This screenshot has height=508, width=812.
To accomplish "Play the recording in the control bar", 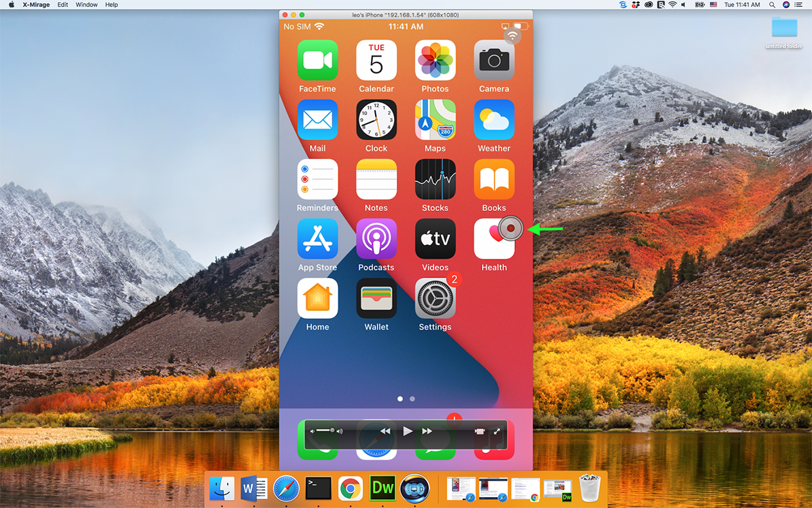I will pyautogui.click(x=408, y=431).
